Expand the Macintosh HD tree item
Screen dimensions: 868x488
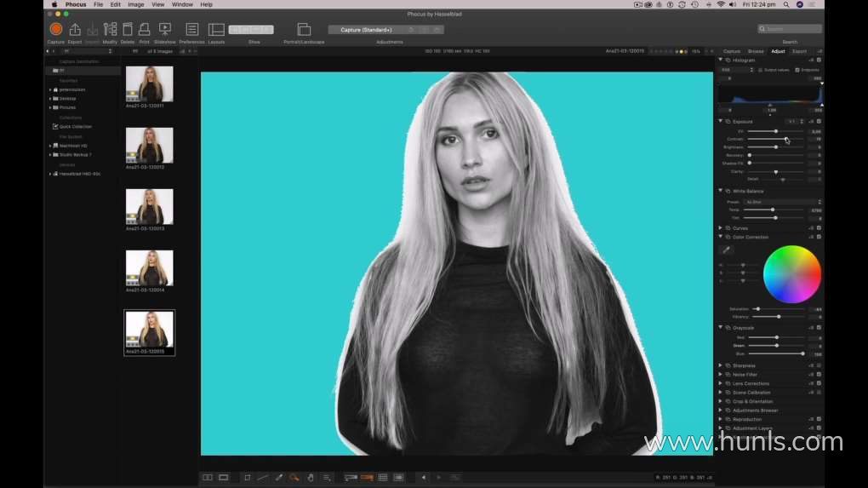[x=50, y=146]
